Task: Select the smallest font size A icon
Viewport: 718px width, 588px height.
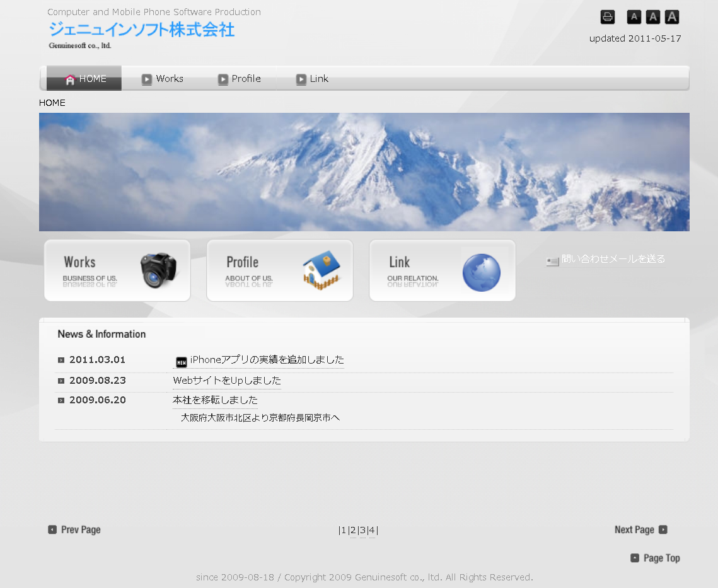Action: click(634, 17)
